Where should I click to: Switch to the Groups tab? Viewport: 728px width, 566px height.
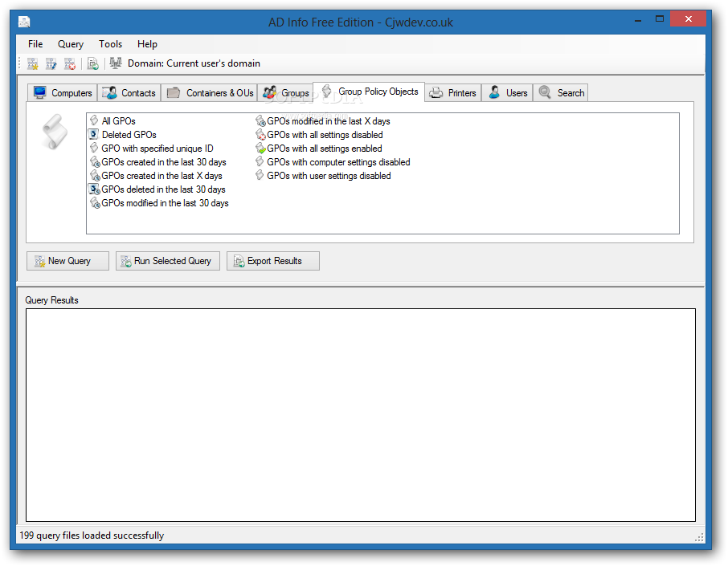tap(285, 93)
